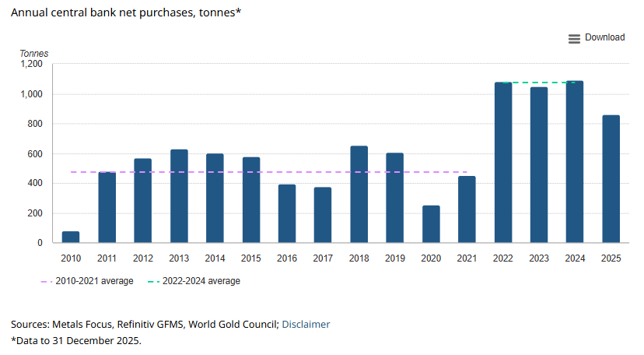Click the 400 y-axis value
The height and width of the screenshot is (355, 644).
35,183
